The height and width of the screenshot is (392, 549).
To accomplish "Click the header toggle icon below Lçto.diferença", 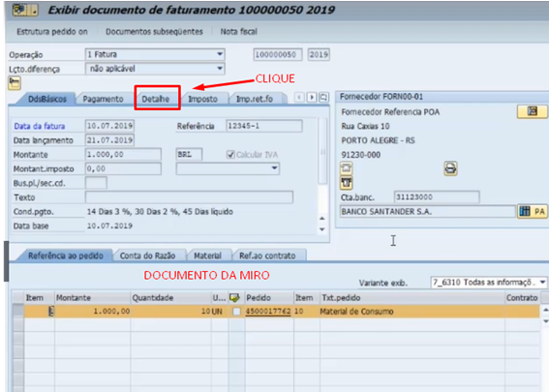I will [x=15, y=83].
